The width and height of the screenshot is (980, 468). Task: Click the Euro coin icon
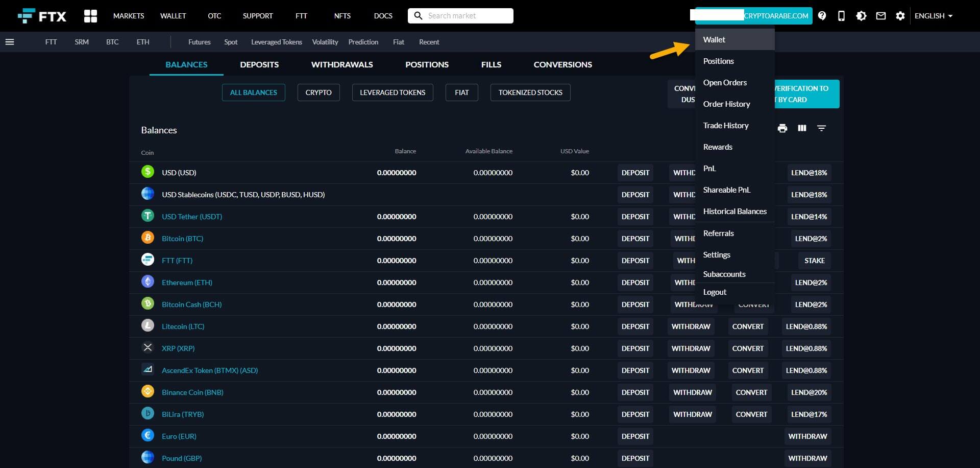[148, 435]
